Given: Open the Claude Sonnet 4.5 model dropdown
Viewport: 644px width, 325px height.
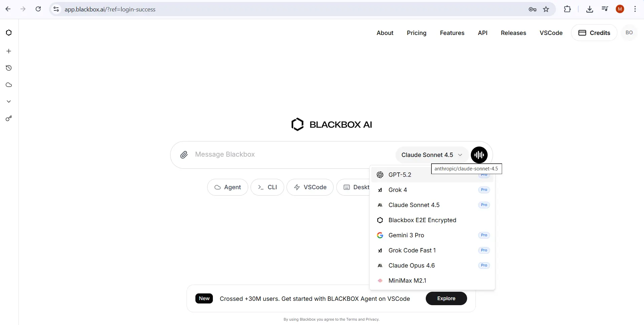Looking at the screenshot, I should 432,155.
